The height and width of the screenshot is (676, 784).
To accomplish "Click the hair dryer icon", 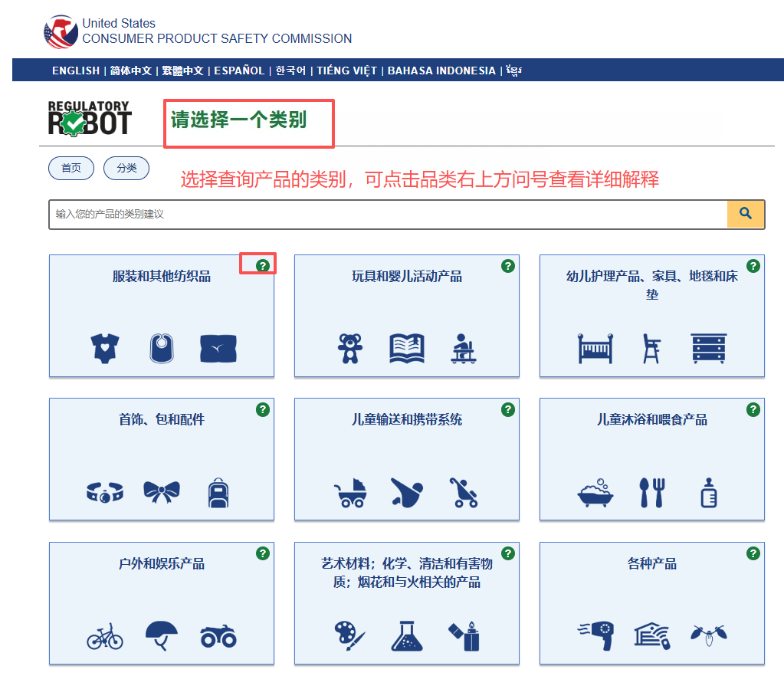I will click(595, 636).
